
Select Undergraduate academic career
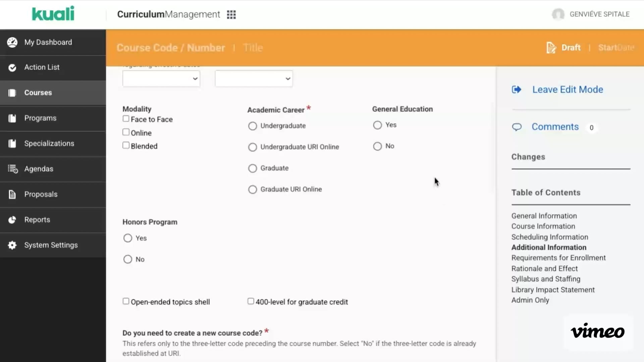point(253,126)
